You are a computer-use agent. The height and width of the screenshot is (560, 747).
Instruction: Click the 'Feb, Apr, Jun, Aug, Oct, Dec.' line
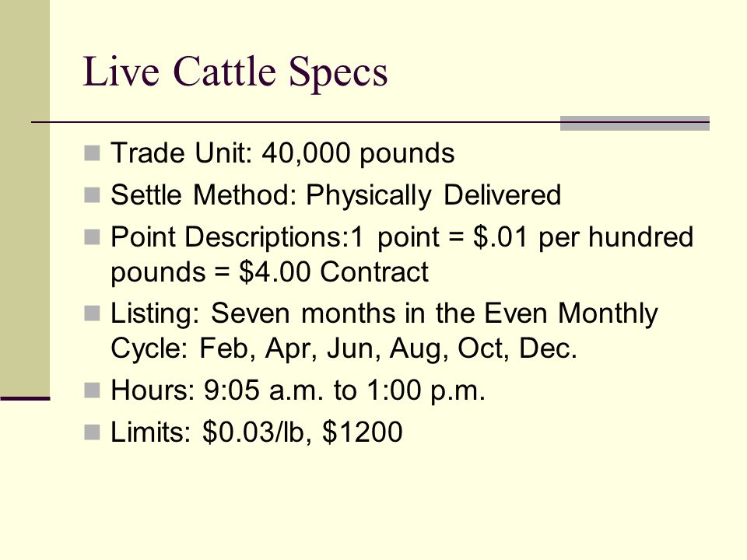pyautogui.click(x=388, y=348)
